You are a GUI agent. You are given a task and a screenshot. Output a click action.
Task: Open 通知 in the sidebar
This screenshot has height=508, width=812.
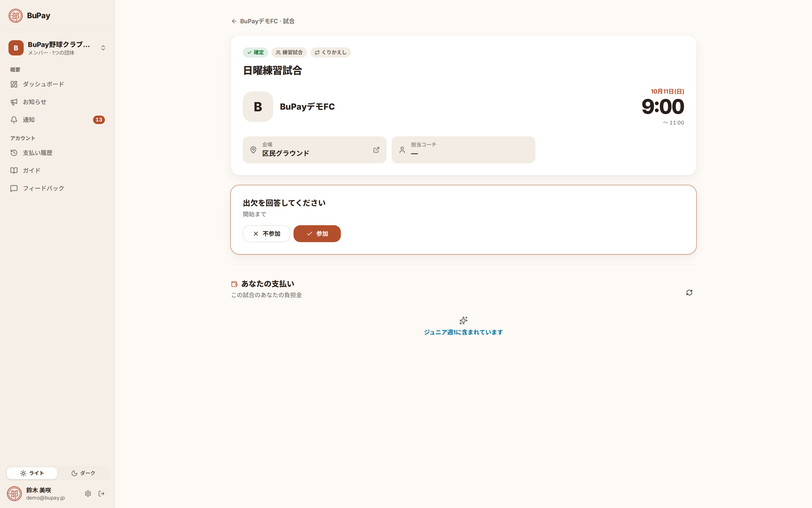pyautogui.click(x=57, y=120)
